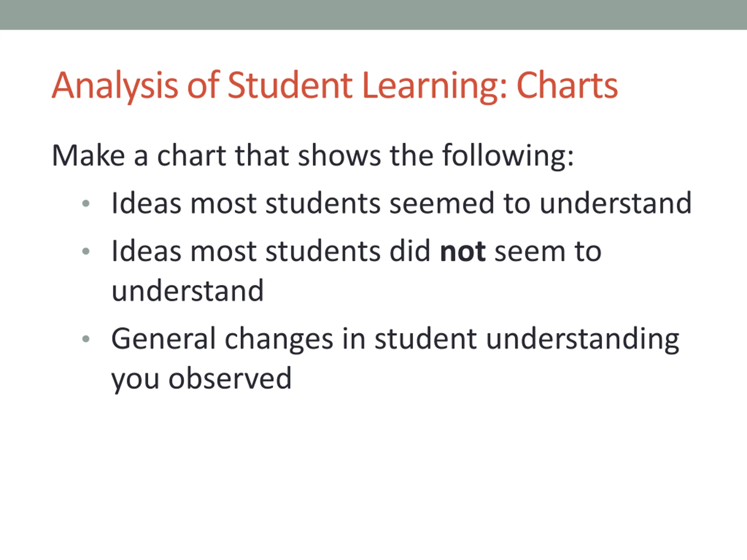
Task: Click the word "understanding" in the third bullet
Action: tap(582, 339)
